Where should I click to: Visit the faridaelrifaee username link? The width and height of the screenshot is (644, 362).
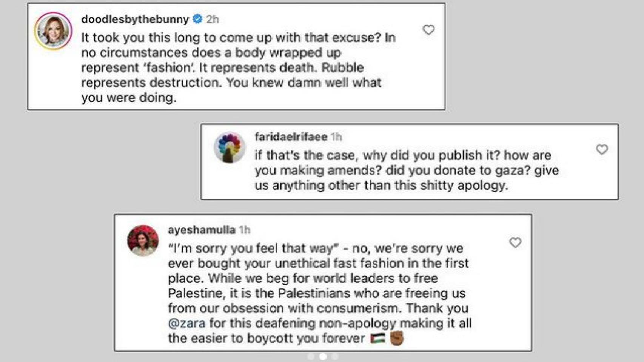291,137
